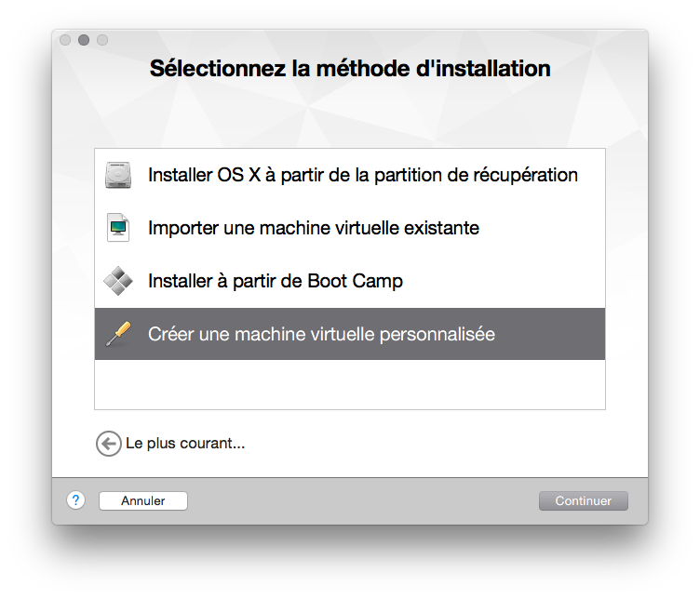Click the Annuler button
Viewport: 700px width, 599px height.
(143, 501)
